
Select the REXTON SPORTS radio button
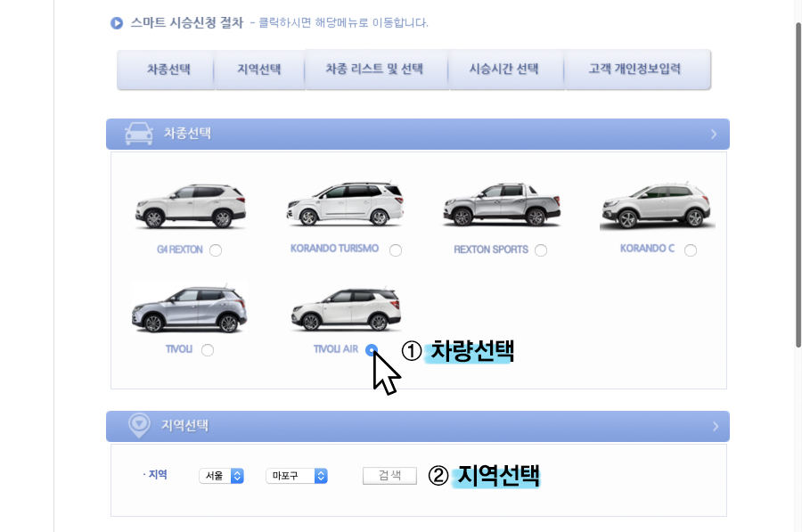point(541,250)
